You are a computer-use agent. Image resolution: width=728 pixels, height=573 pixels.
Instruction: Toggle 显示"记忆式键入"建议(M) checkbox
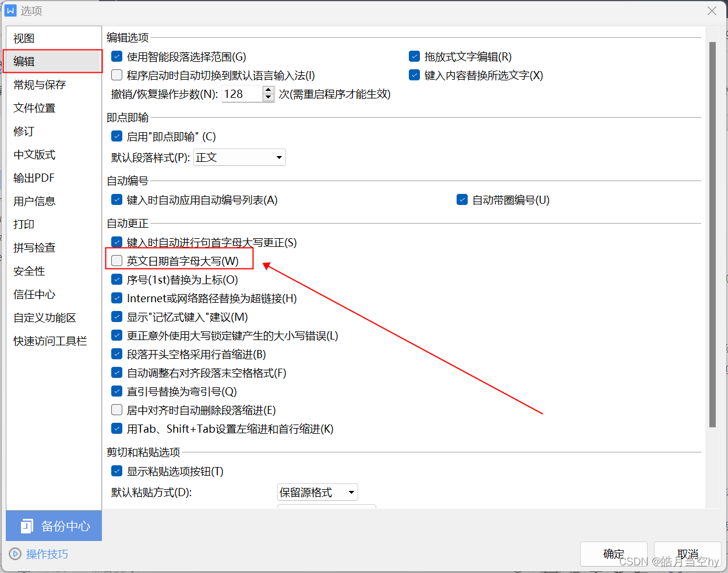[x=117, y=317]
